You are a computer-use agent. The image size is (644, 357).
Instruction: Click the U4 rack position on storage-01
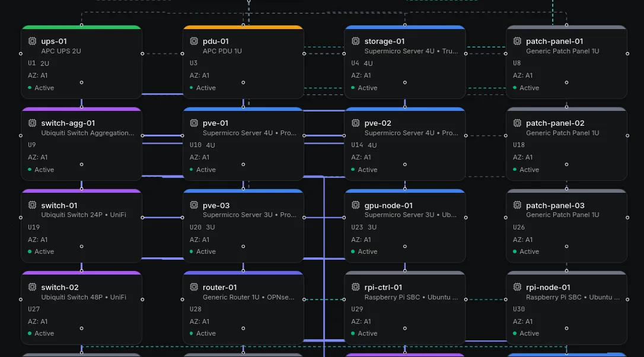tap(355, 63)
